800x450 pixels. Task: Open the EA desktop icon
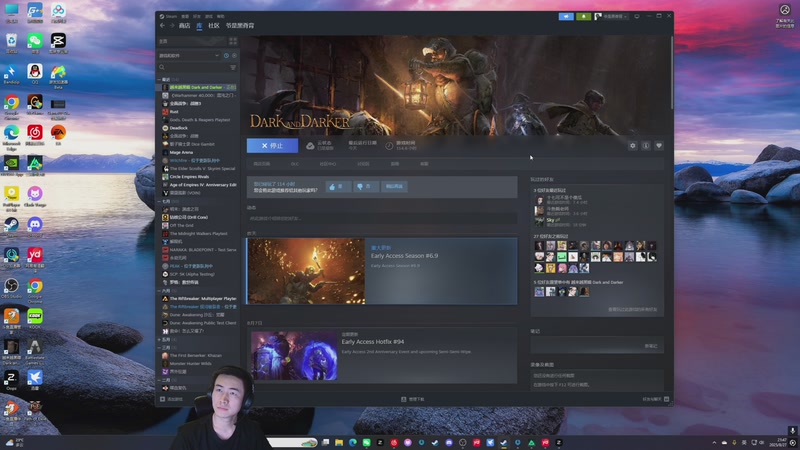[x=58, y=133]
